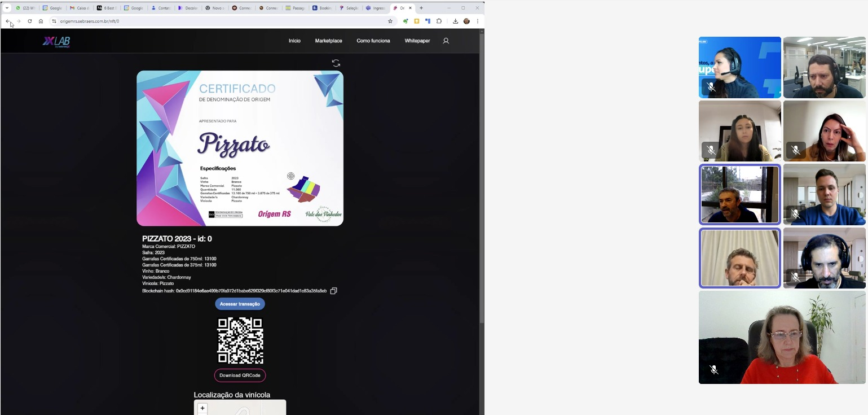Open the Whitepaper link
This screenshot has height=415, width=868.
pos(417,41)
